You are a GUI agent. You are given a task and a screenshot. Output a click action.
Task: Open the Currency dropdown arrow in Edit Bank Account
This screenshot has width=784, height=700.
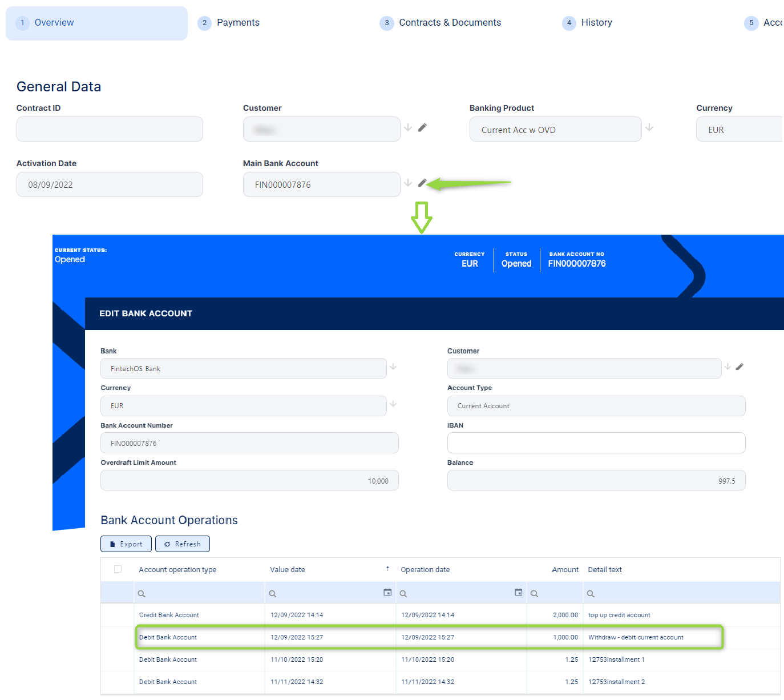[x=393, y=404]
